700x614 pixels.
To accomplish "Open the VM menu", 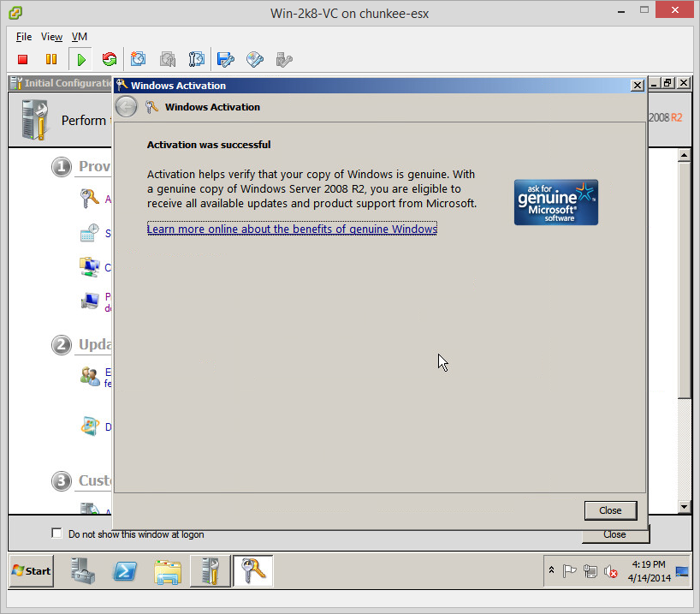I will (x=79, y=37).
